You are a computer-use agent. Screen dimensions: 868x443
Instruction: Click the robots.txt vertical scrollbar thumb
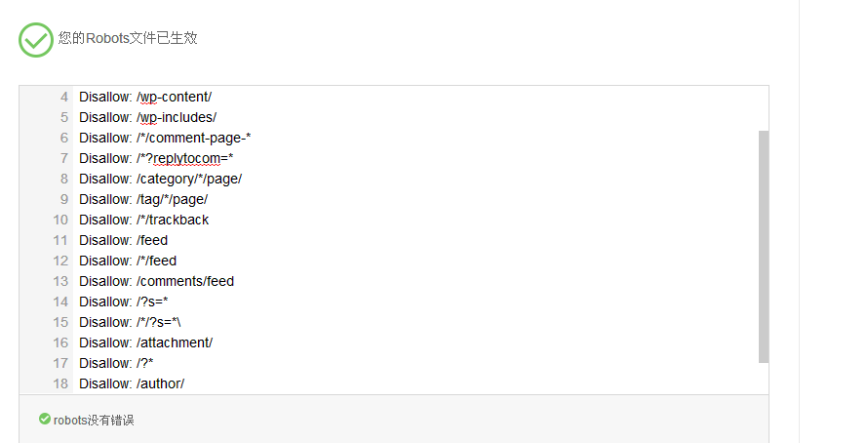pyautogui.click(x=764, y=247)
